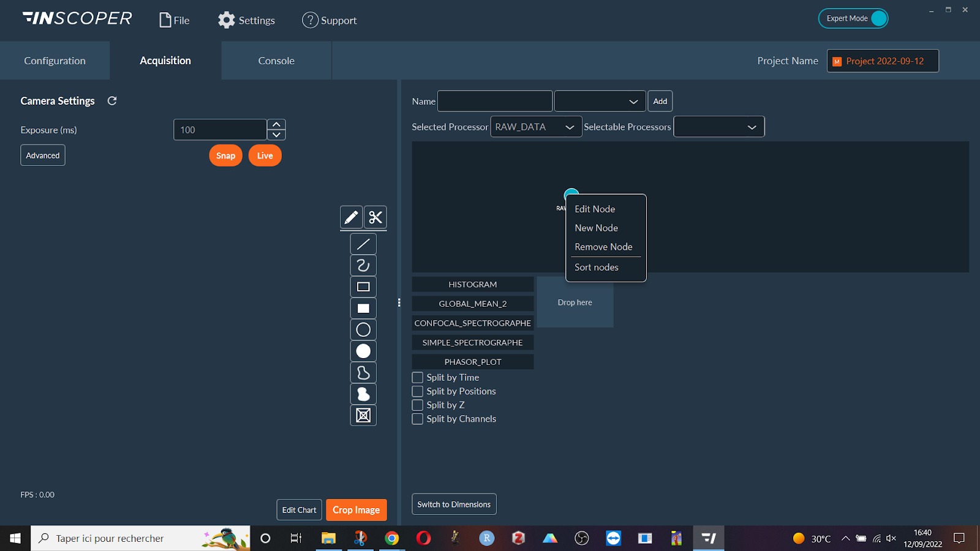This screenshot has width=980, height=551.
Task: Enable Split by Time
Action: 417,377
